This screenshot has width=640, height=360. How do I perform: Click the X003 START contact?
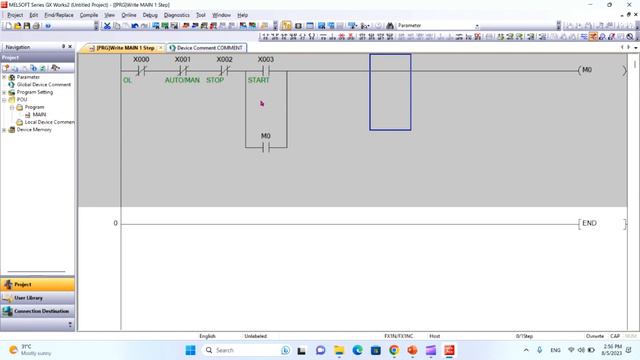pyautogui.click(x=266, y=71)
